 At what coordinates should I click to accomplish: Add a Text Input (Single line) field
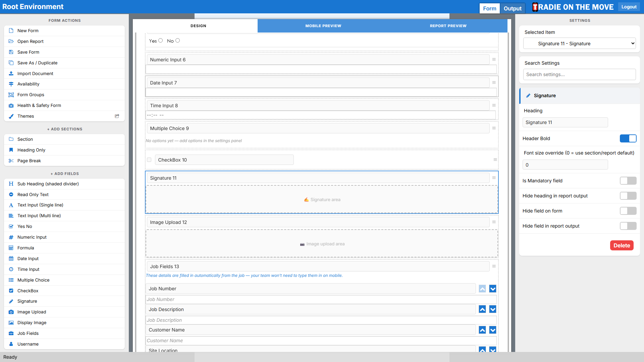[64, 205]
